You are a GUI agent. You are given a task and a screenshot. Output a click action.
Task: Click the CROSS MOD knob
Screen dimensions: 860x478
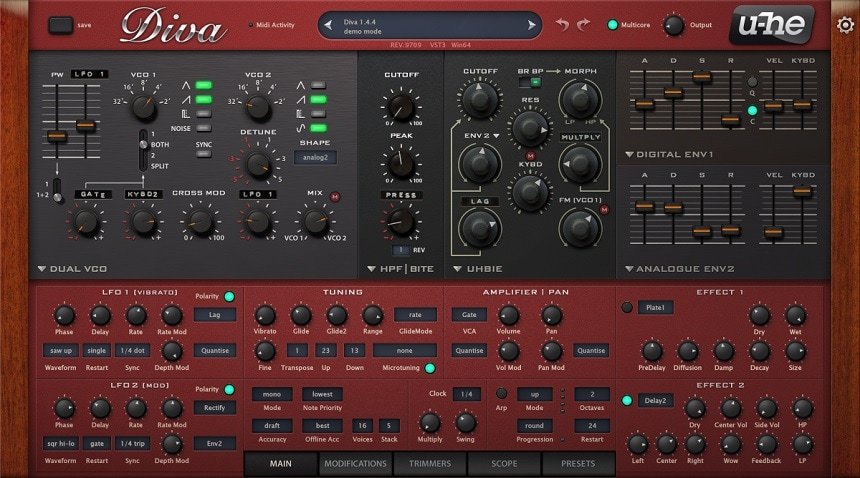(200, 221)
